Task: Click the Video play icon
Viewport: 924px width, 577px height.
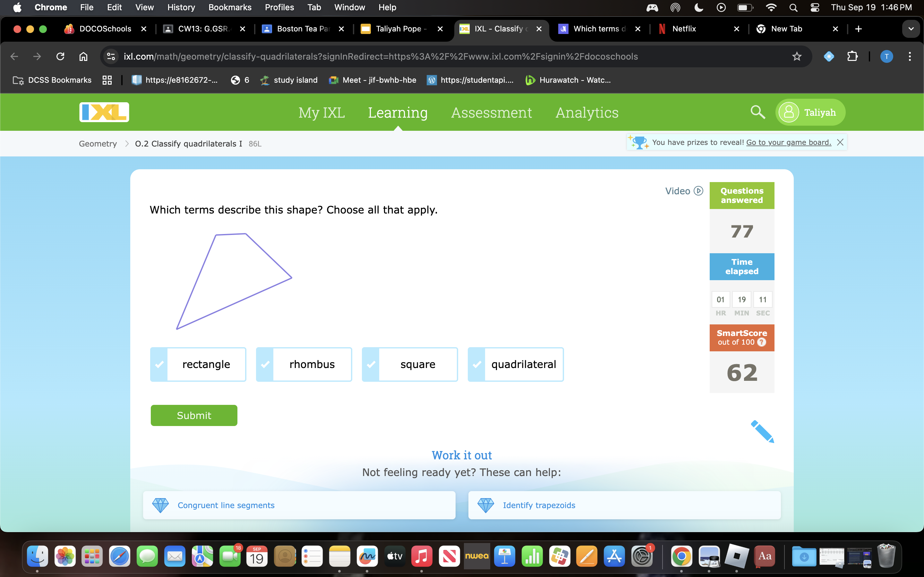Action: 700,191
